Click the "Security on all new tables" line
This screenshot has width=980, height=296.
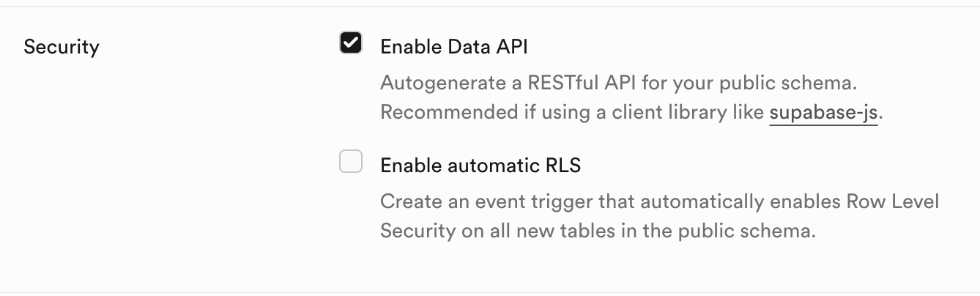click(596, 231)
